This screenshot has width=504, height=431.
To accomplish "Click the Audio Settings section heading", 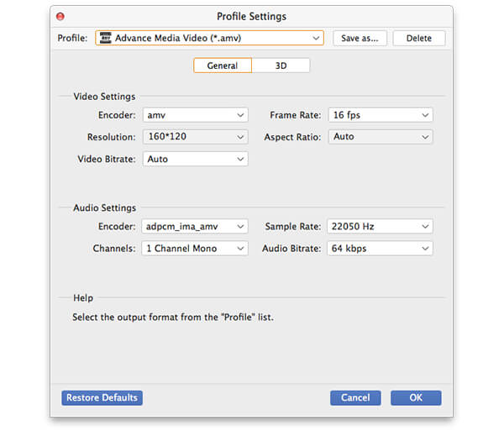I will pos(104,208).
